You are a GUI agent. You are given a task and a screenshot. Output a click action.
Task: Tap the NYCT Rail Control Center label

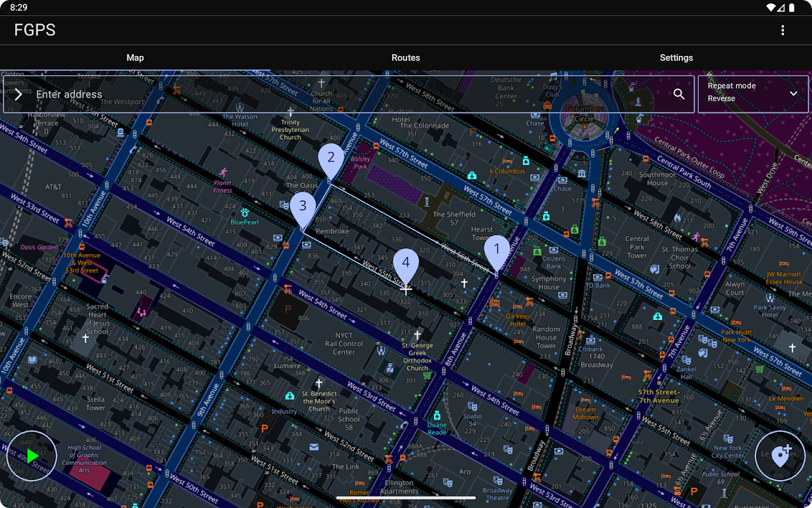pyautogui.click(x=344, y=344)
